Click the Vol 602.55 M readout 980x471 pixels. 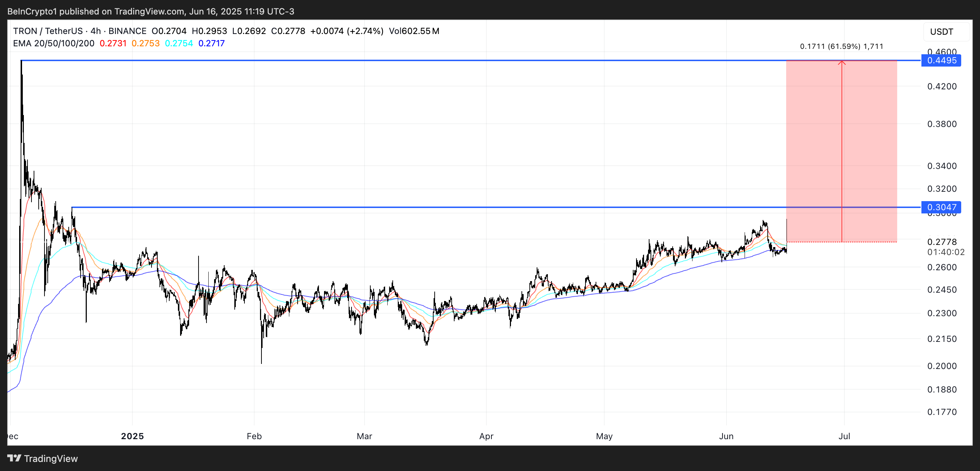point(414,31)
